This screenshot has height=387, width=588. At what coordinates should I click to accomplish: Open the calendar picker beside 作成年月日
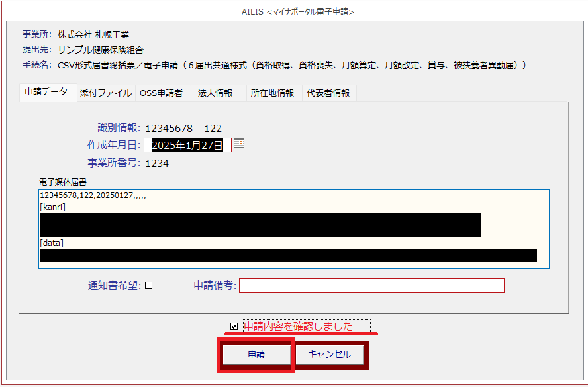click(239, 143)
